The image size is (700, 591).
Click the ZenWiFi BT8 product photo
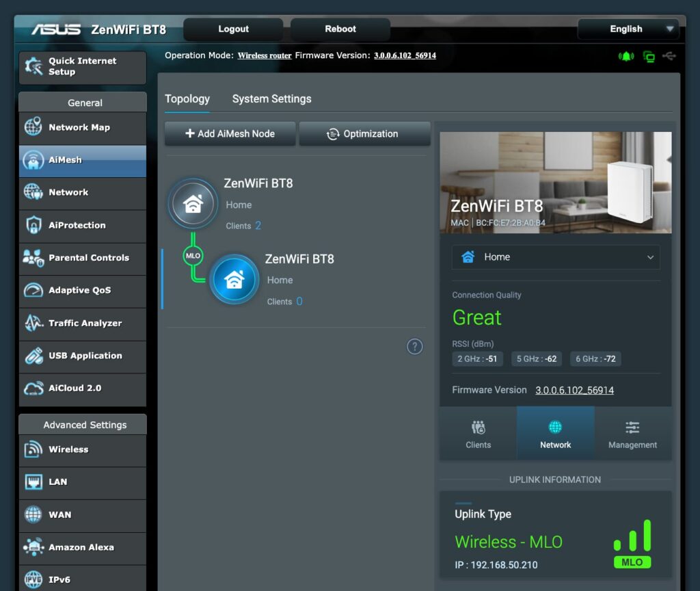point(555,182)
